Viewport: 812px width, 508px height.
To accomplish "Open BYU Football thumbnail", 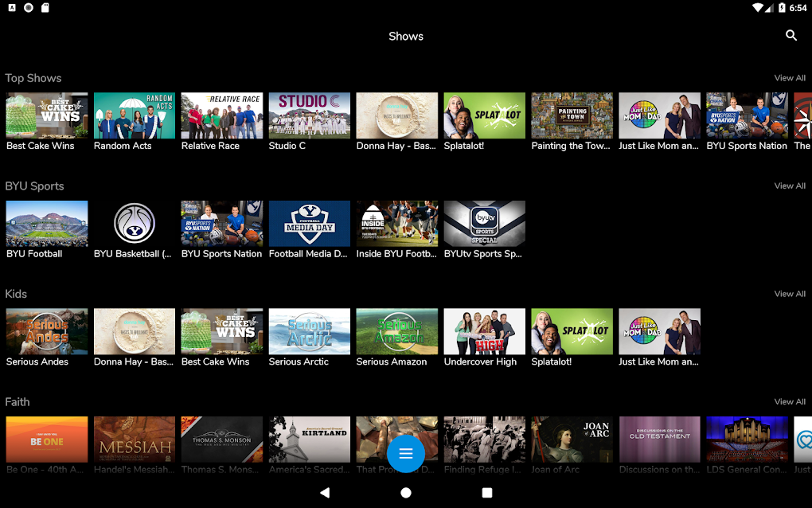I will [47, 223].
